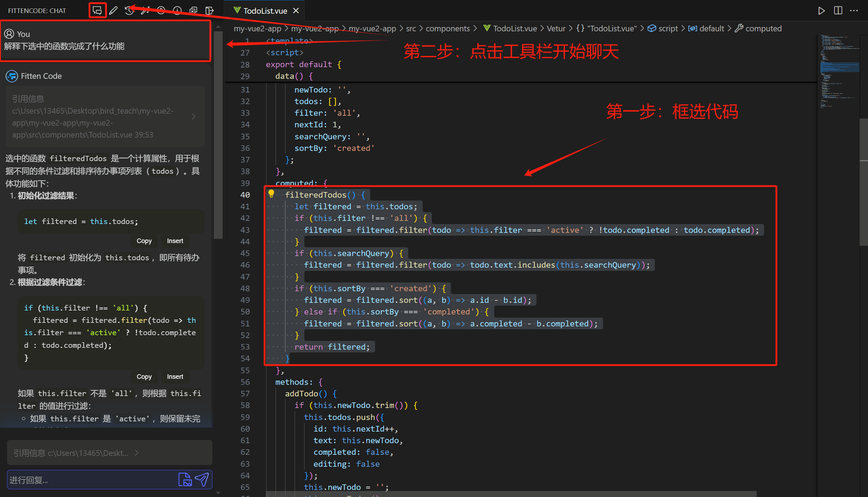The width and height of the screenshot is (868, 497).
Task: Click the FITTENCODE: CHAT panel title
Action: (x=37, y=10)
